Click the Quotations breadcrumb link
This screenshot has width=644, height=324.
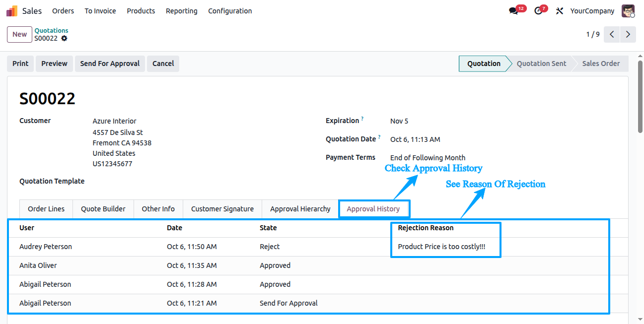pyautogui.click(x=52, y=30)
